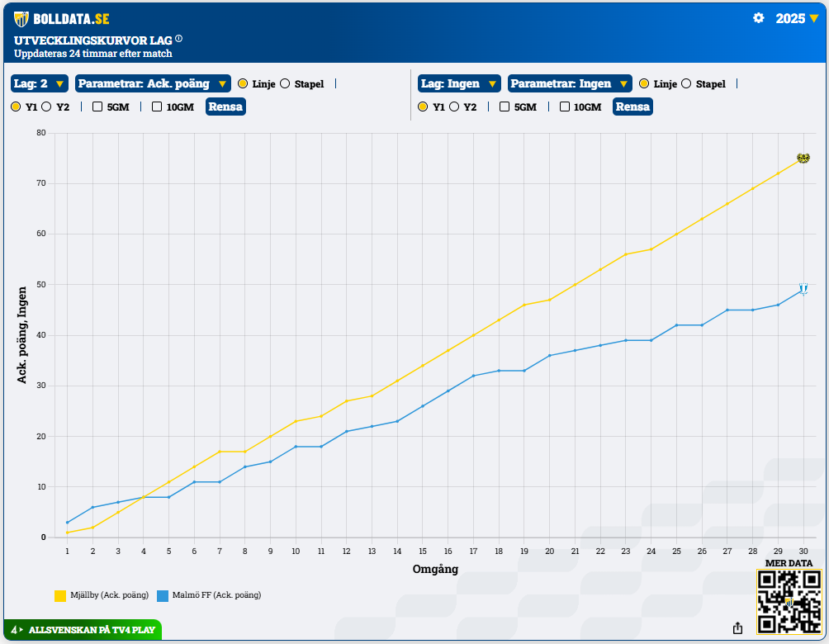Open the 'Lag: 2' dropdown

click(x=39, y=83)
